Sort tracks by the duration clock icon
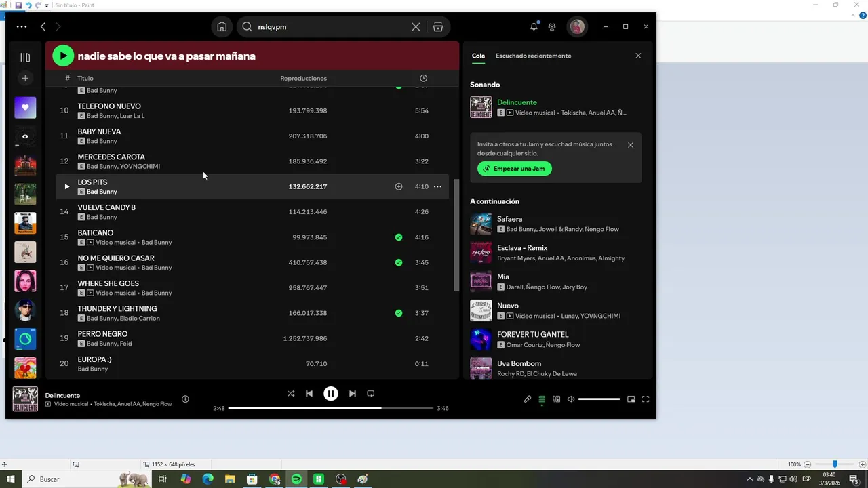Screen dimensions: 868x488 [x=423, y=78]
